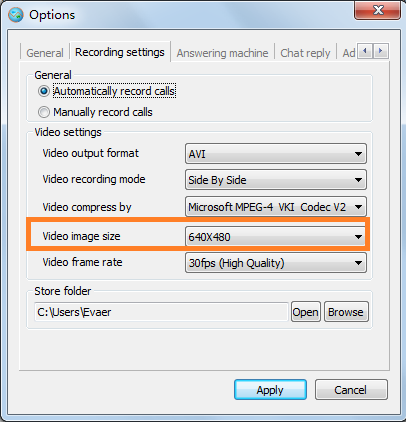Cancel the Options dialog
The image size is (406, 422).
coord(351,390)
